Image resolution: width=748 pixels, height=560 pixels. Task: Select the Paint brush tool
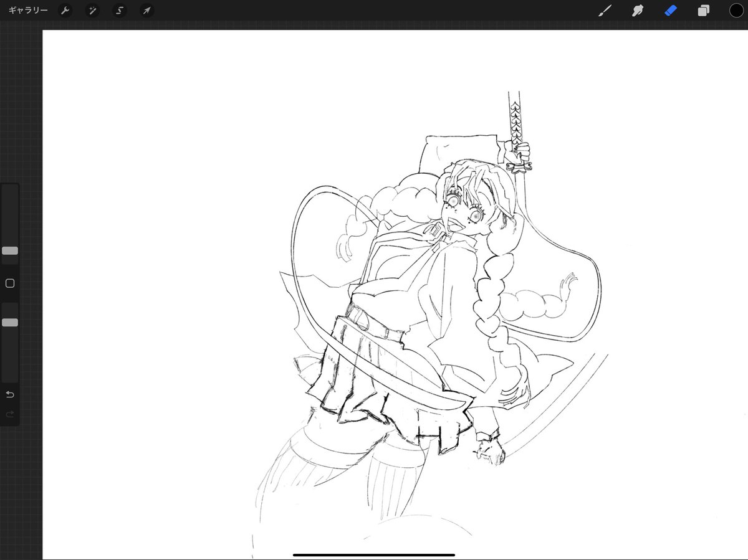click(605, 11)
